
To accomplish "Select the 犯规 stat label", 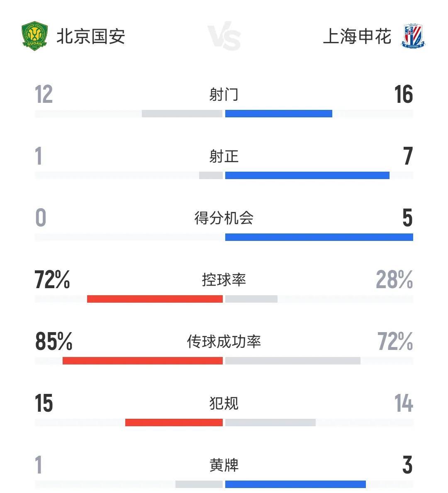I will (224, 403).
